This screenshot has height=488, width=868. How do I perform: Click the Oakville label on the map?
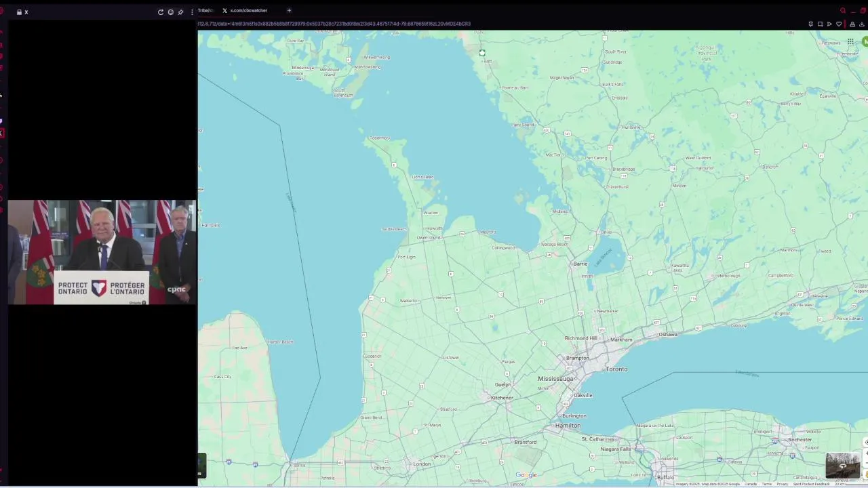coord(583,395)
